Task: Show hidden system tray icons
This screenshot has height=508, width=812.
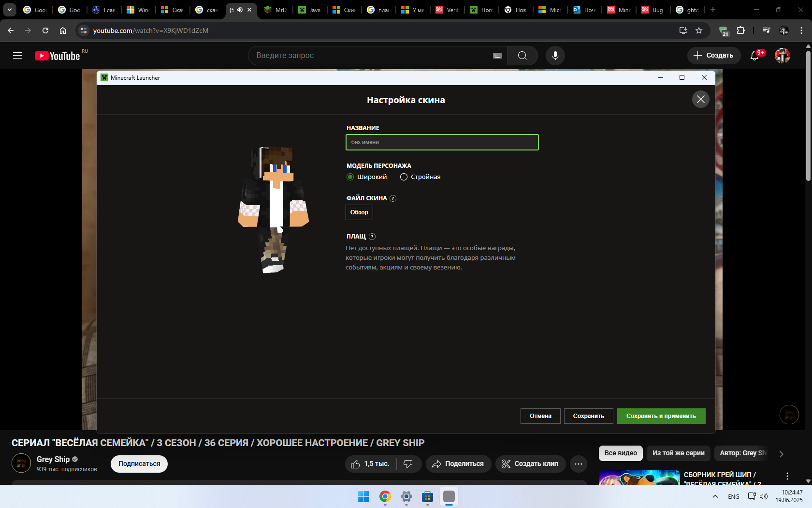Action: point(715,497)
